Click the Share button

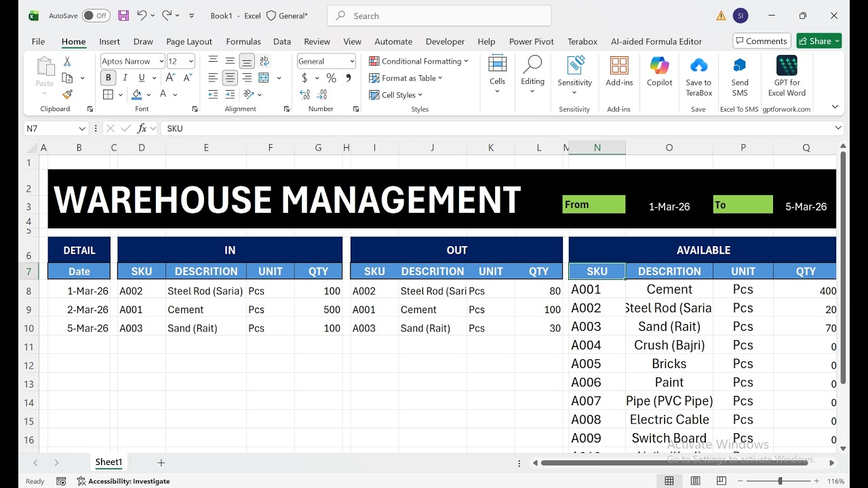click(819, 41)
